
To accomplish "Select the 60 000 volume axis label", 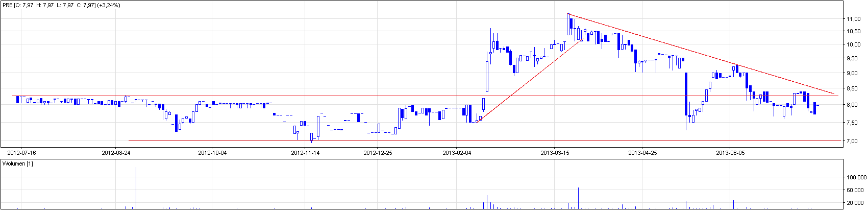I will click(x=856, y=191).
